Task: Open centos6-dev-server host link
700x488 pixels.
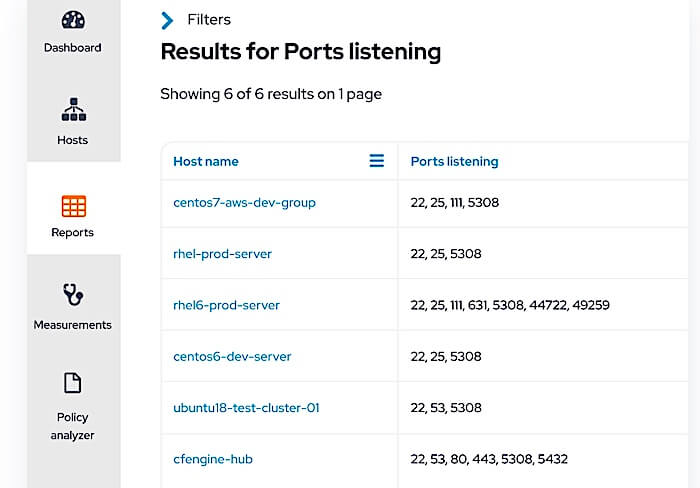Action: 232,357
